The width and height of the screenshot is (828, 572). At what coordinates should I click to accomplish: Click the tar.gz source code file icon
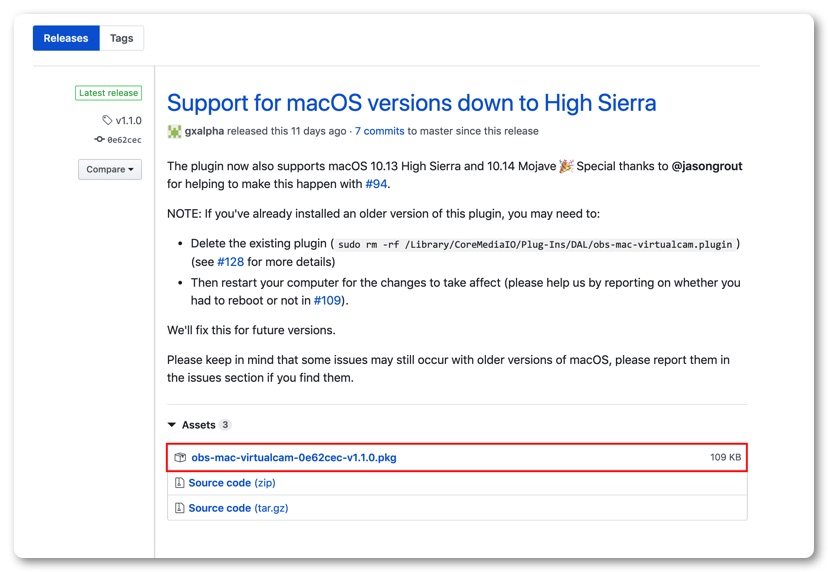tap(180, 508)
